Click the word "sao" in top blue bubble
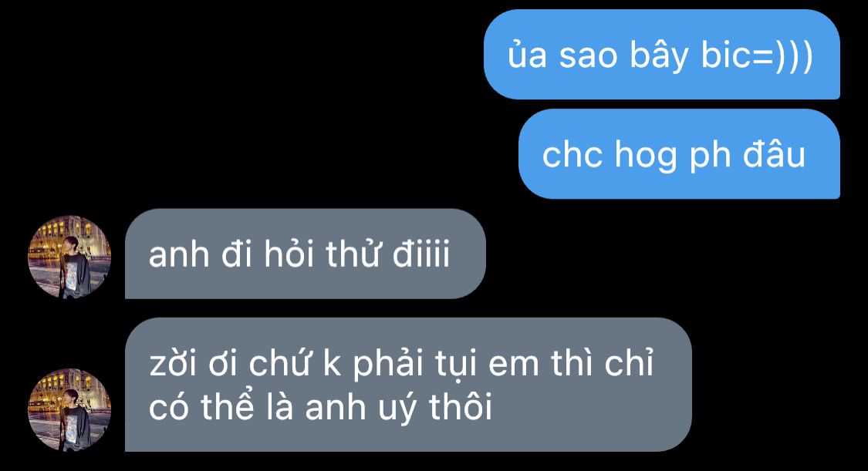This screenshot has height=471, width=868. click(x=588, y=56)
